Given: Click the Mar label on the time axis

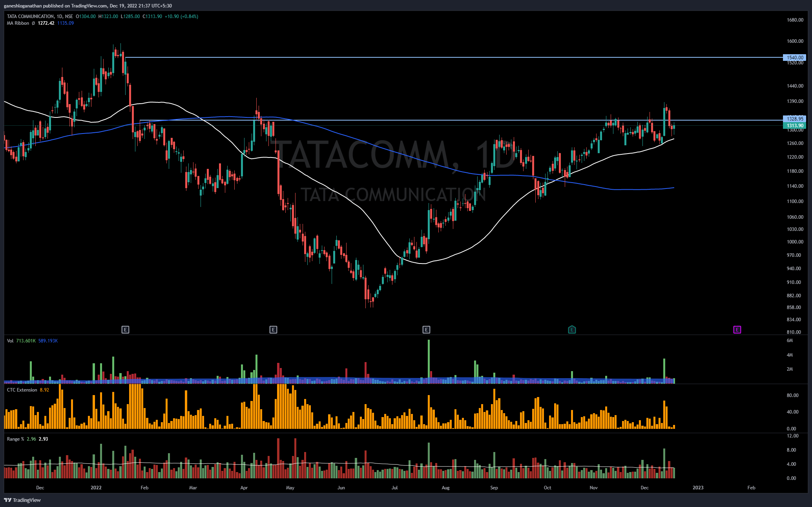Looking at the screenshot, I should 193,488.
